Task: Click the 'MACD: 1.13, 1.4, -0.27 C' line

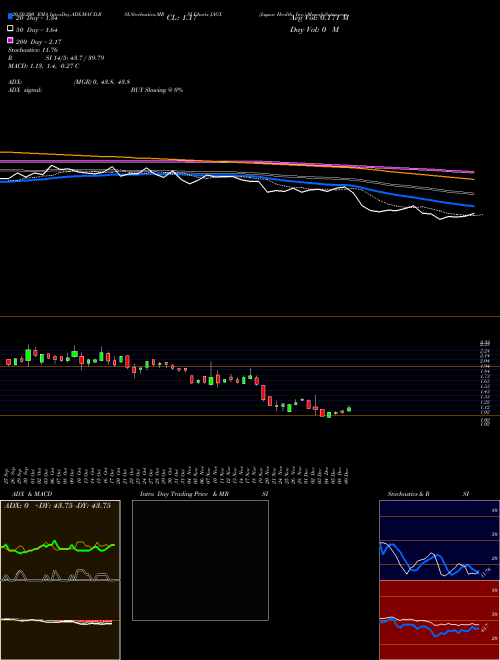Action: pos(43,66)
